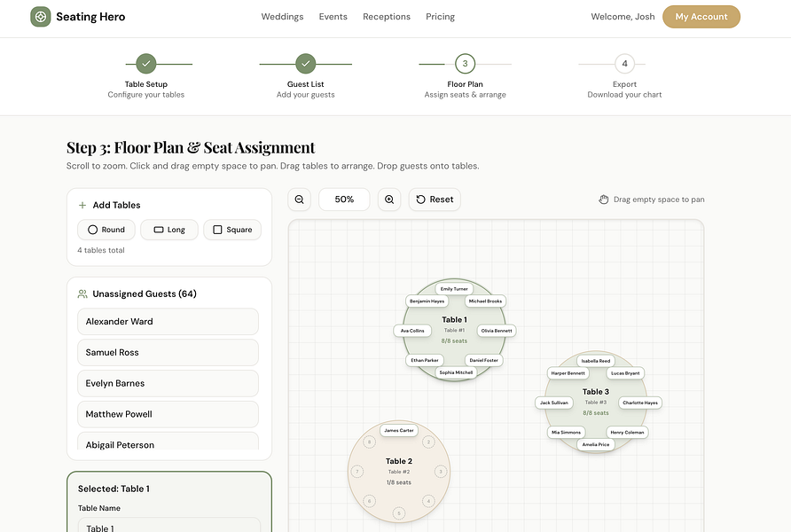791x532 pixels.
Task: Click empty seat 5 on Table 2
Action: tap(398, 513)
